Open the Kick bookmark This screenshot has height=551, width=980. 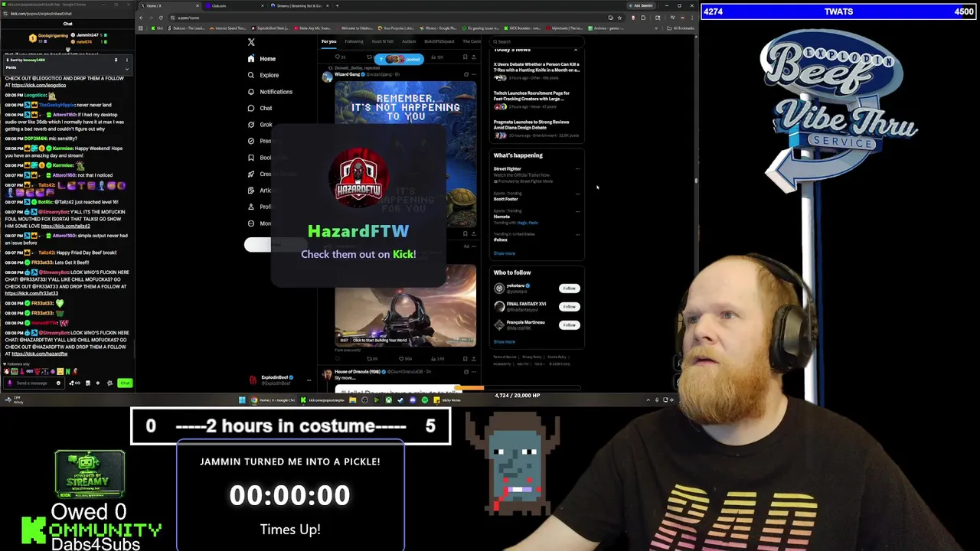(x=158, y=28)
